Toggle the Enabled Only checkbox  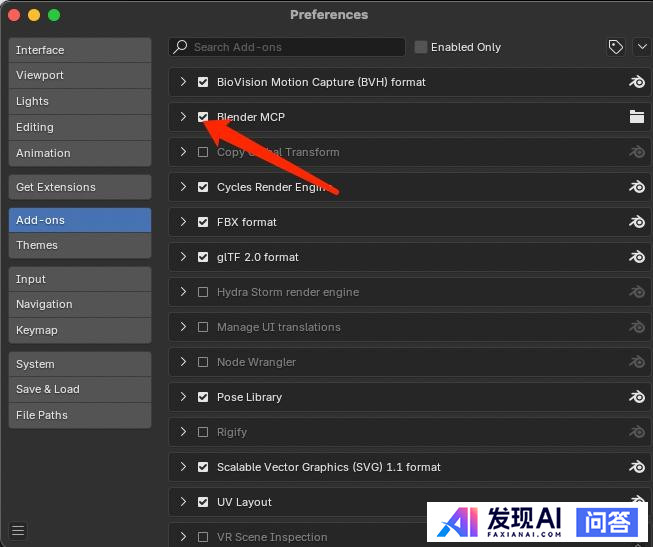[x=421, y=47]
